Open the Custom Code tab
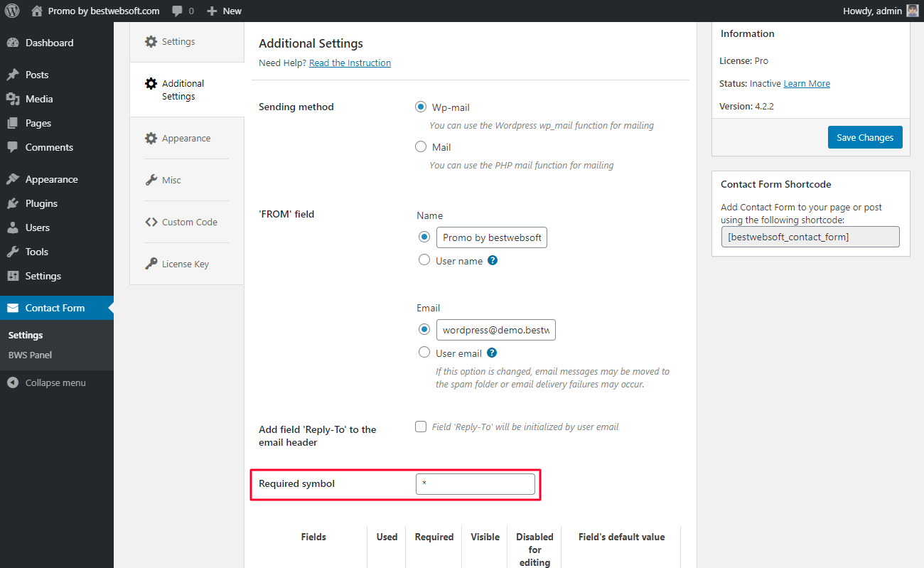924x568 pixels. [187, 222]
